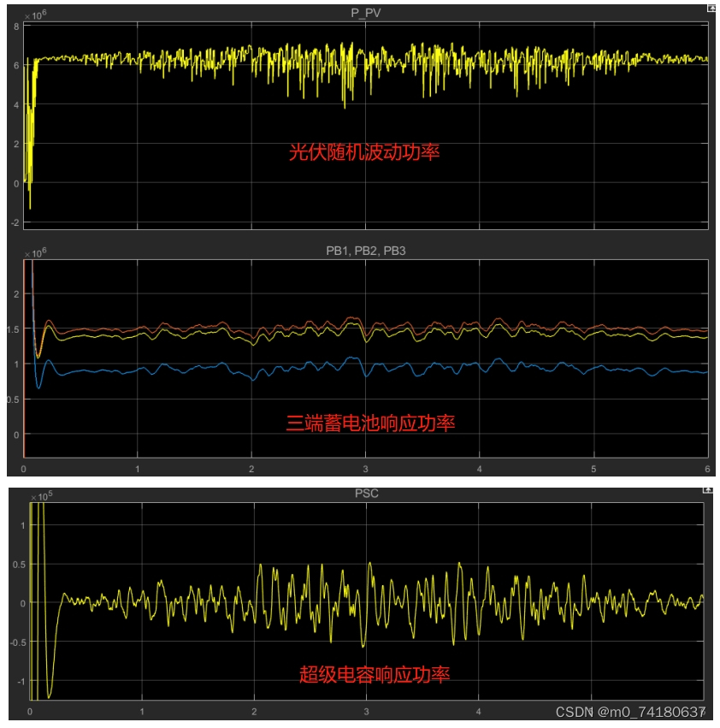This screenshot has width=720, height=728.
Task: Click y-axis tick -1 on PSC plot
Action: coord(21,682)
